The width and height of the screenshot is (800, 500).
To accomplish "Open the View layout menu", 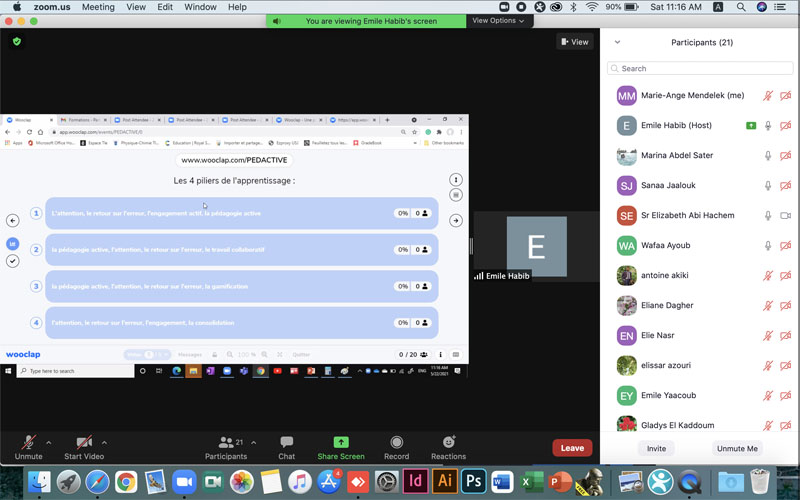I will [574, 42].
